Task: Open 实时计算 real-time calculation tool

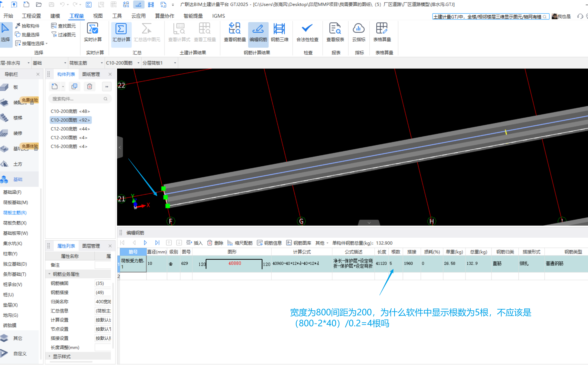Action: click(x=93, y=33)
